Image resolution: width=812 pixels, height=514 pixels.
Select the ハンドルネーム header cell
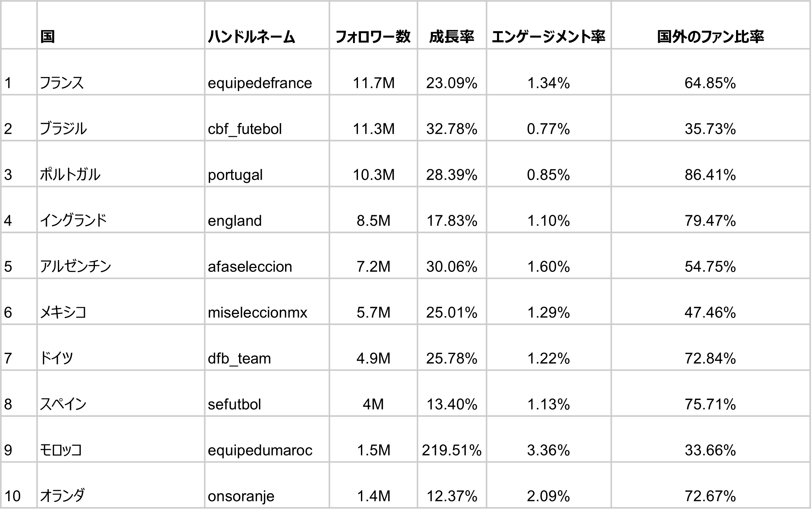click(267, 25)
